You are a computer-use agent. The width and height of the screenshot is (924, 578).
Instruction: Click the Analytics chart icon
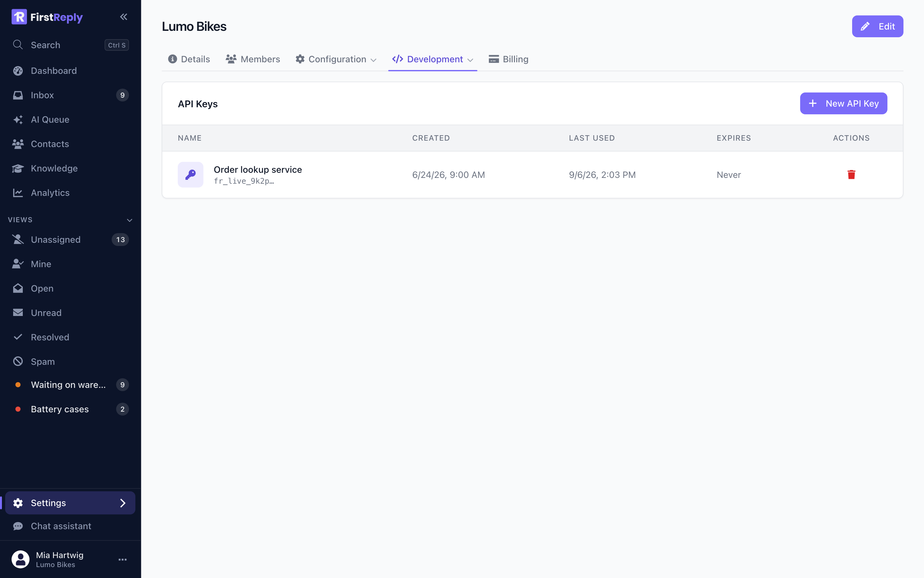[x=18, y=193]
